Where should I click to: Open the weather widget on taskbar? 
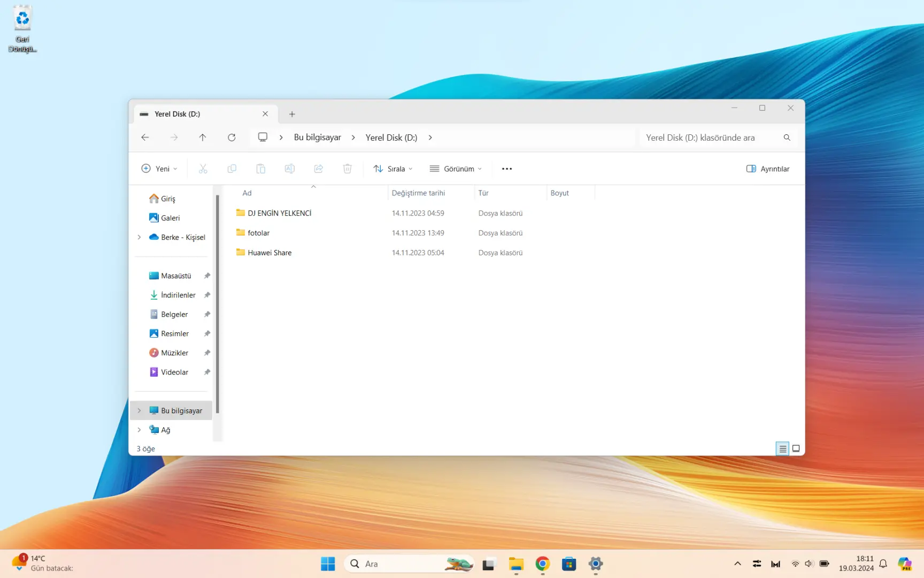coord(43,564)
